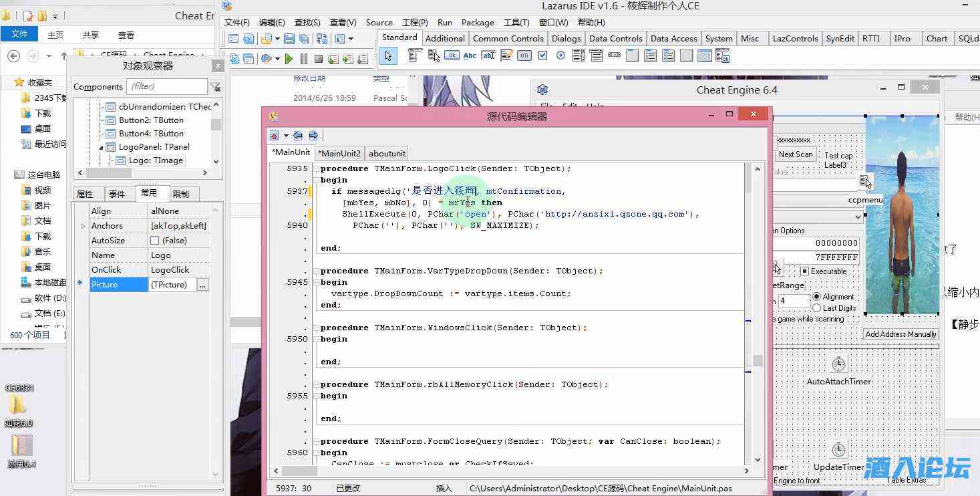The height and width of the screenshot is (496, 980).
Task: Click the Picture property ellipsis button
Action: [x=203, y=285]
